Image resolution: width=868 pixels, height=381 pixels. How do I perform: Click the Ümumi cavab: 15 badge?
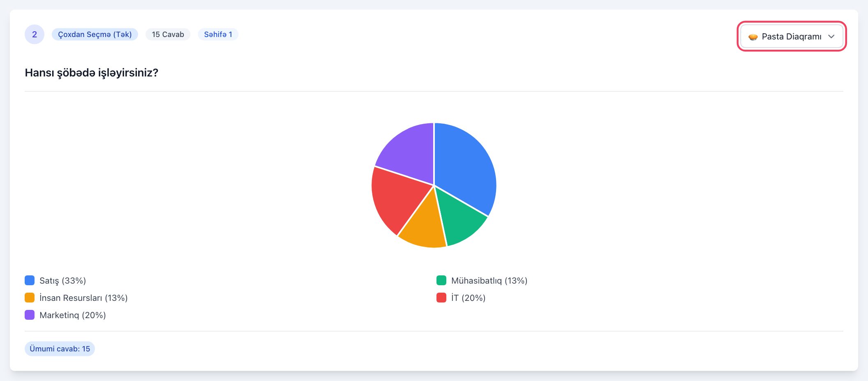[x=60, y=349]
